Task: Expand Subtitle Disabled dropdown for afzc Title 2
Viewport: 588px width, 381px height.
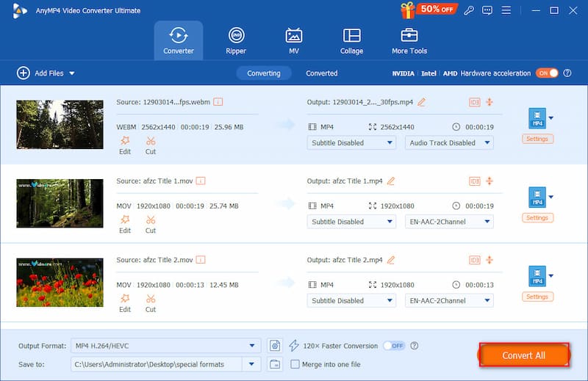Action: pyautogui.click(x=353, y=300)
